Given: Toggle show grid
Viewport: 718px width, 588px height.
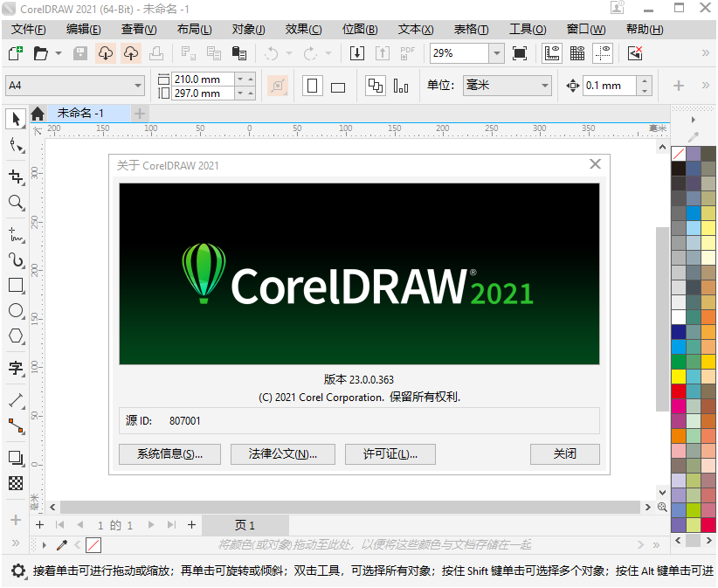Looking at the screenshot, I should click(577, 53).
